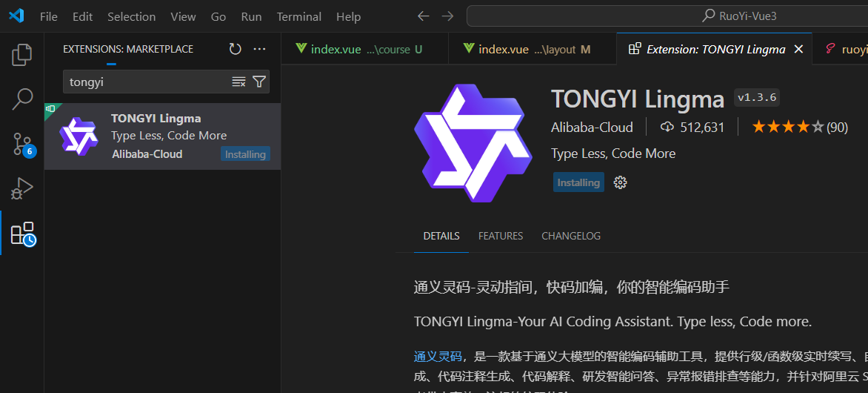Open the Explorer view in activity bar
Screen dimensions: 868x393
pos(22,54)
